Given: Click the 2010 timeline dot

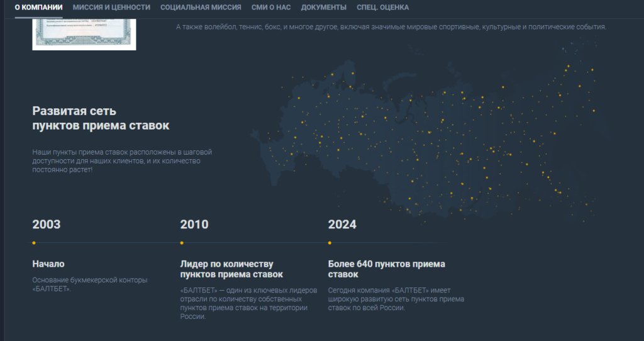Looking at the screenshot, I should 182,243.
